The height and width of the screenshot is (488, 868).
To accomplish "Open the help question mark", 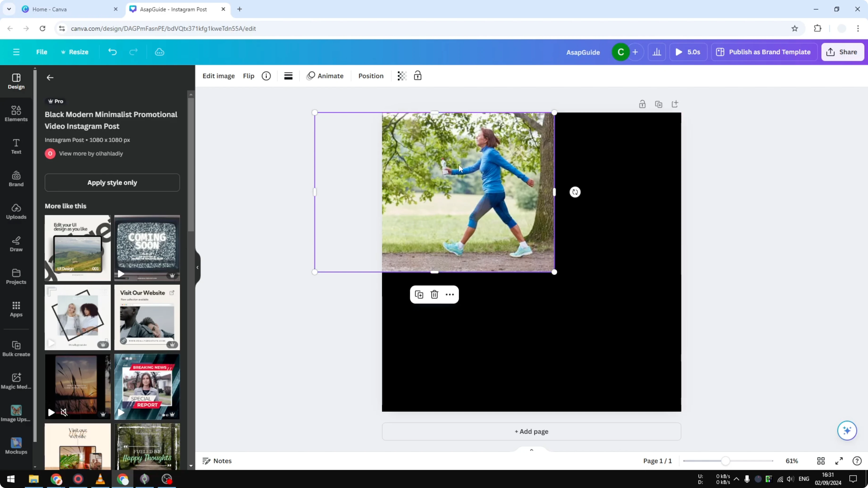I will (857, 461).
